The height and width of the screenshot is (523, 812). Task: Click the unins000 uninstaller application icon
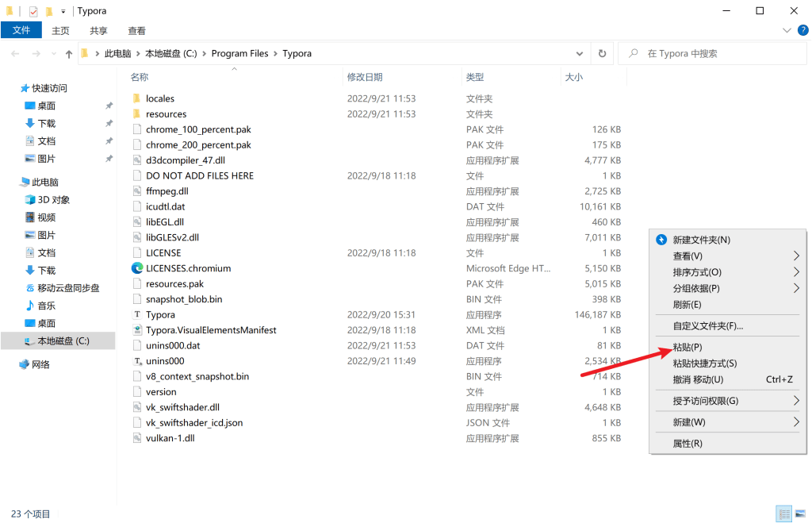coord(137,361)
